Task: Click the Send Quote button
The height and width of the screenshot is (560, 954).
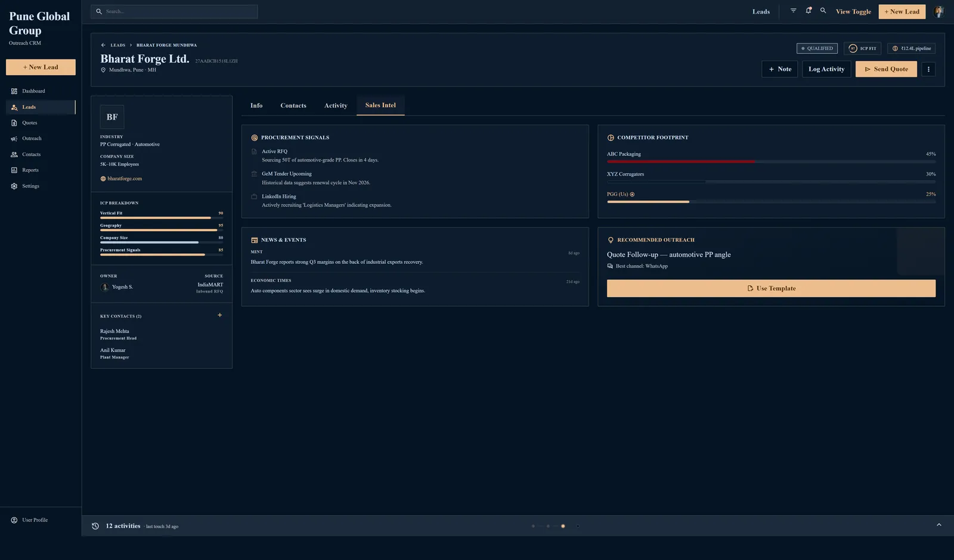Action: pyautogui.click(x=886, y=69)
